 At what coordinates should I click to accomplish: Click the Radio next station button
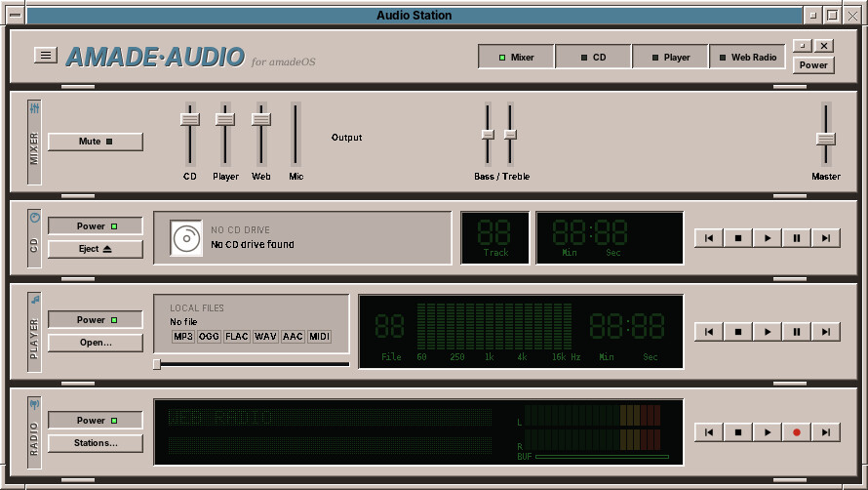pos(826,432)
